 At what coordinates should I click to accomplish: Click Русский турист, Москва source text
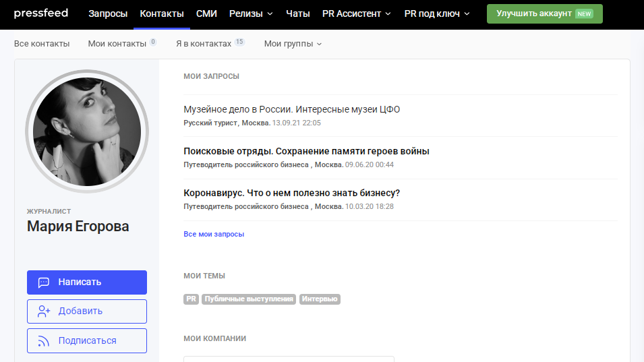[x=227, y=123]
